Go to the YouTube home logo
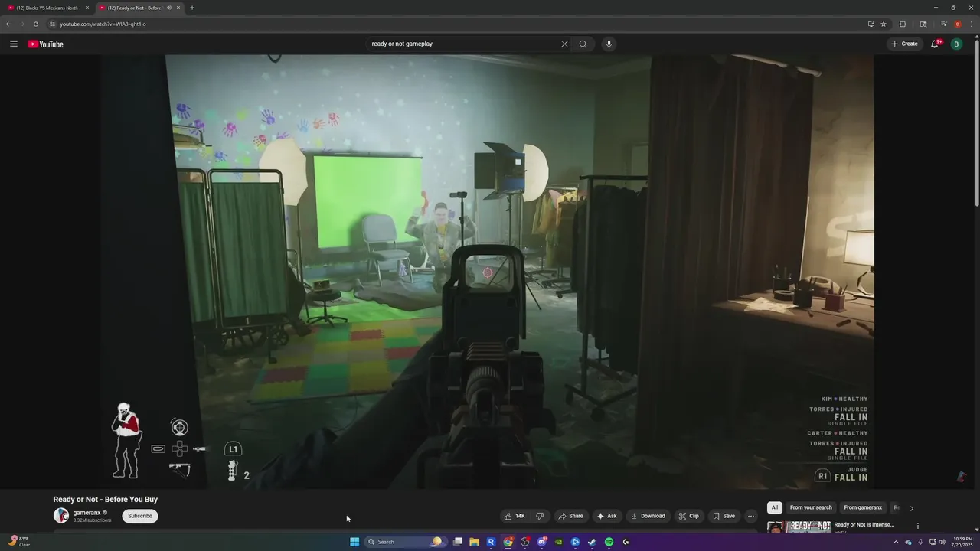980x551 pixels. pyautogui.click(x=46, y=44)
